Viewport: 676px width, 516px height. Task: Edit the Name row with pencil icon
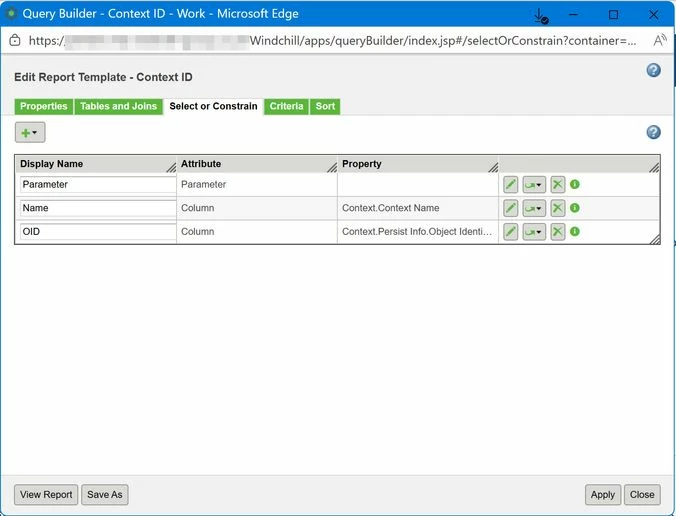click(x=510, y=208)
